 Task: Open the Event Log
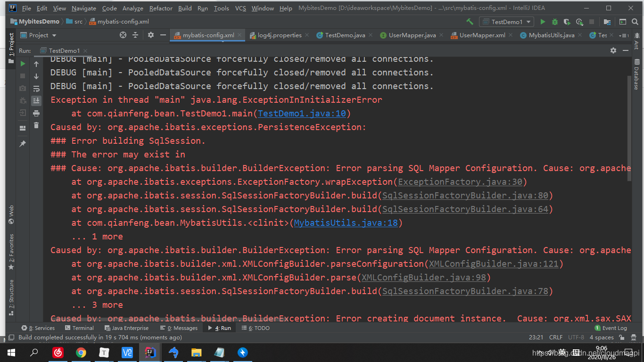coord(611,328)
